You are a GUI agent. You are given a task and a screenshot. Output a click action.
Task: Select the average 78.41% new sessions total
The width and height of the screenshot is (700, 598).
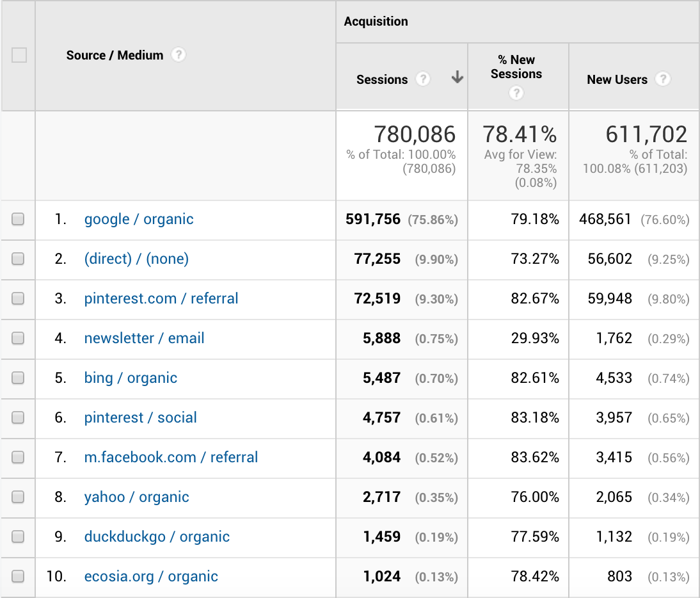point(520,134)
